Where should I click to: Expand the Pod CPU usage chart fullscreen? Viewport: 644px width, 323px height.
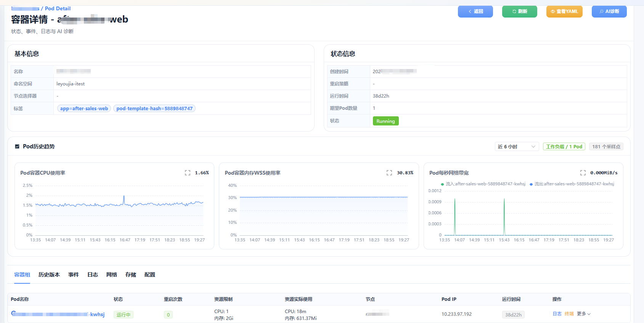188,173
